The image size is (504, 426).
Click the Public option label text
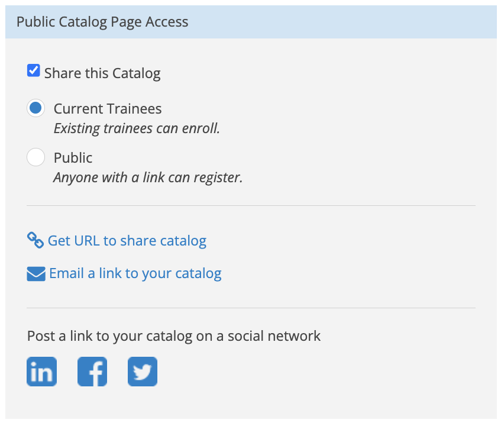tap(73, 157)
